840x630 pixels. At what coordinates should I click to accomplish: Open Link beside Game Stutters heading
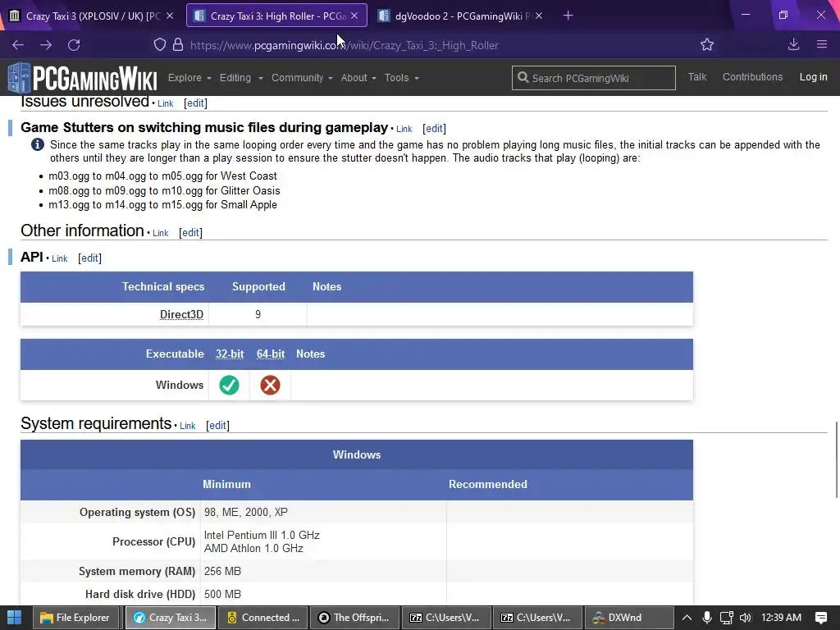click(404, 129)
